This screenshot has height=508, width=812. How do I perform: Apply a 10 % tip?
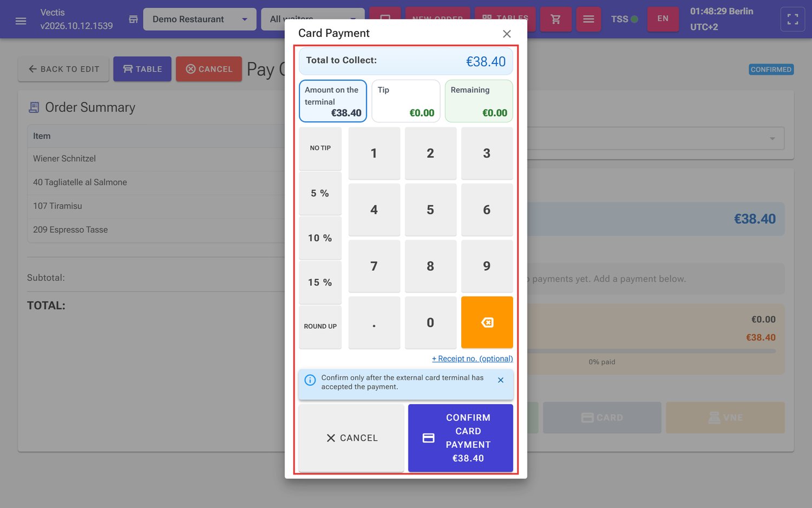320,238
